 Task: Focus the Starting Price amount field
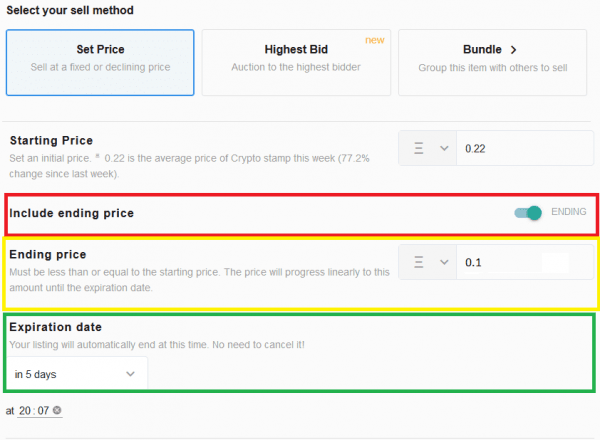[523, 148]
